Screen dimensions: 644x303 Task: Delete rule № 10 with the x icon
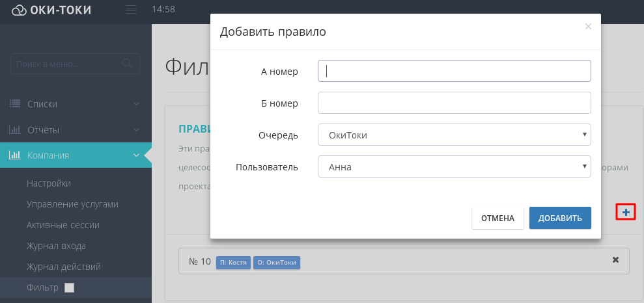[615, 260]
